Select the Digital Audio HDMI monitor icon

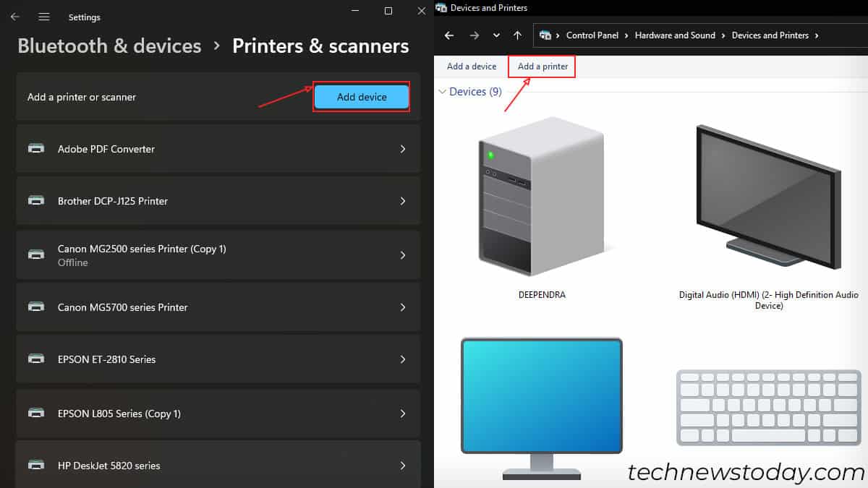click(768, 197)
